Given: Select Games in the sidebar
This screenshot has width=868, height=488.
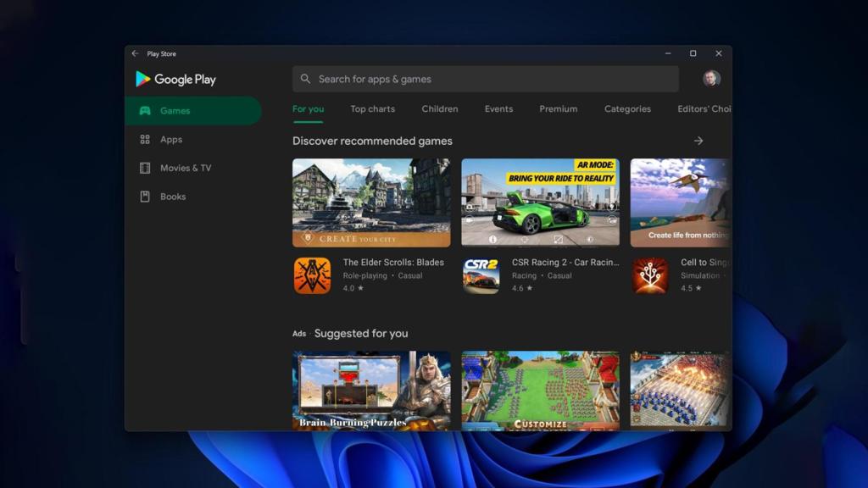Looking at the screenshot, I should coord(193,111).
